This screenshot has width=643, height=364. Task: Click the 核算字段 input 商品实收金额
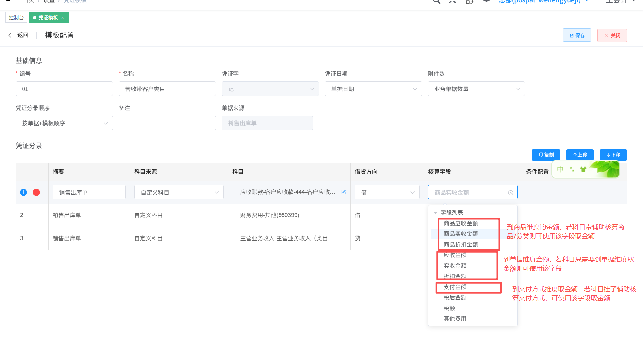(473, 192)
